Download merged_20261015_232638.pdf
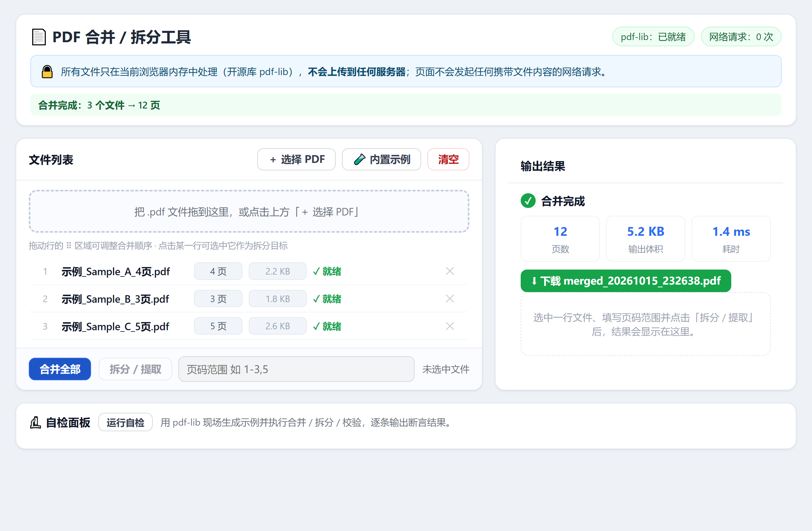The image size is (812, 531). coord(626,281)
